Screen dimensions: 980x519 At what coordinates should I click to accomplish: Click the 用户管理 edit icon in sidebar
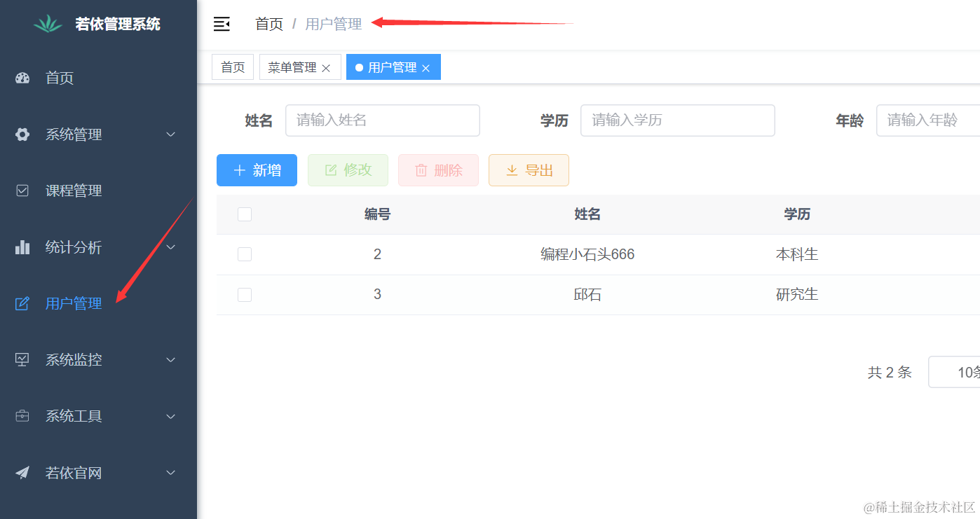[22, 303]
